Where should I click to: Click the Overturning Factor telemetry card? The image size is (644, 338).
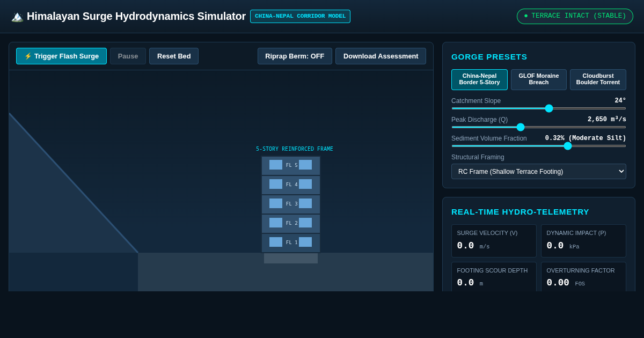(x=583, y=277)
